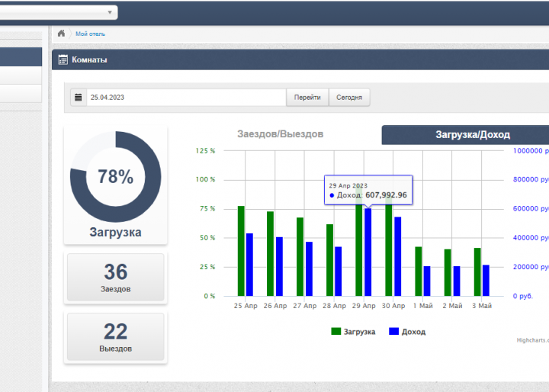Click the green bar for 3 Май
This screenshot has height=392, width=549.
(x=477, y=272)
